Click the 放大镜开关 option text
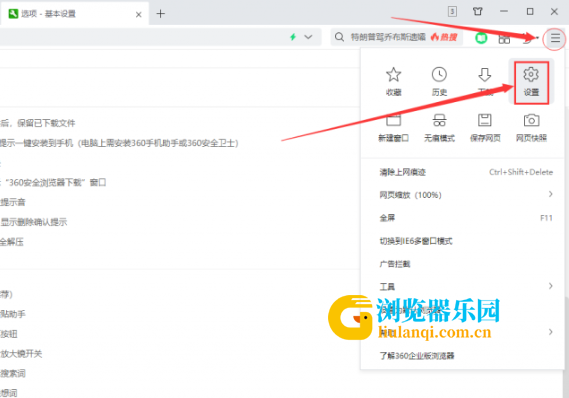The width and height of the screenshot is (569, 398). (x=21, y=353)
